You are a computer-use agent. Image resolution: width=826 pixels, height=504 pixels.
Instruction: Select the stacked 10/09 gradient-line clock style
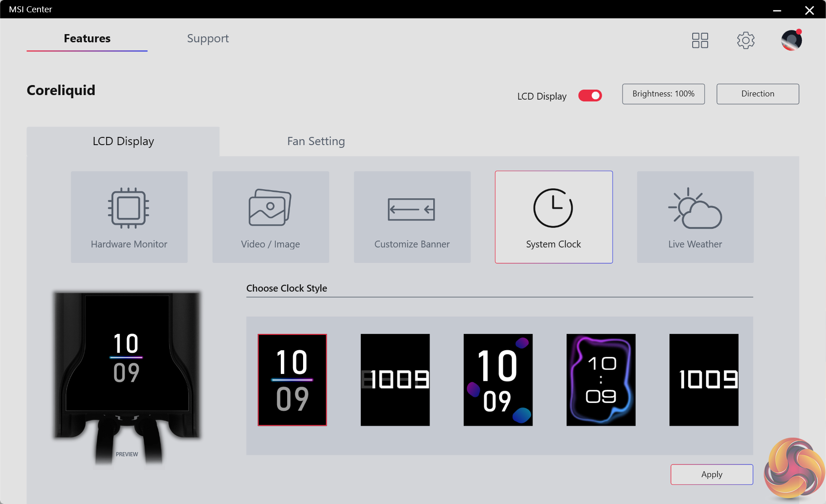292,380
